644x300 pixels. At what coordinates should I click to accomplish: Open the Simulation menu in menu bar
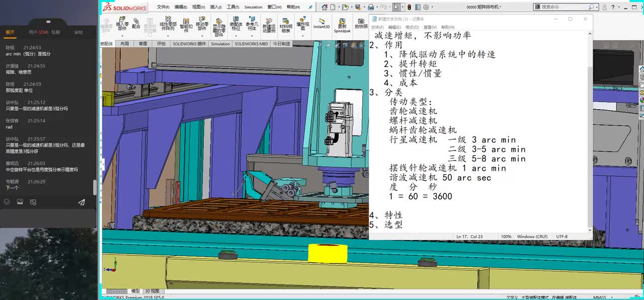253,7
